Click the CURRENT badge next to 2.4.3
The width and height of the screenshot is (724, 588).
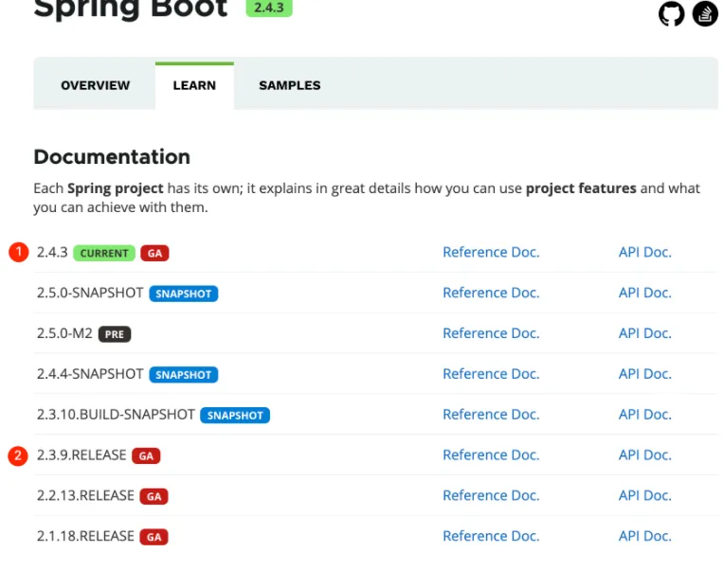104,253
